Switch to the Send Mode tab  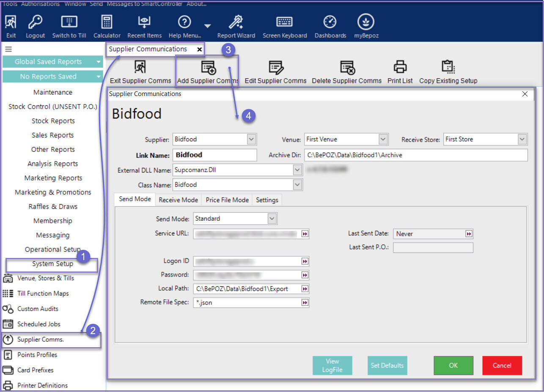point(135,199)
